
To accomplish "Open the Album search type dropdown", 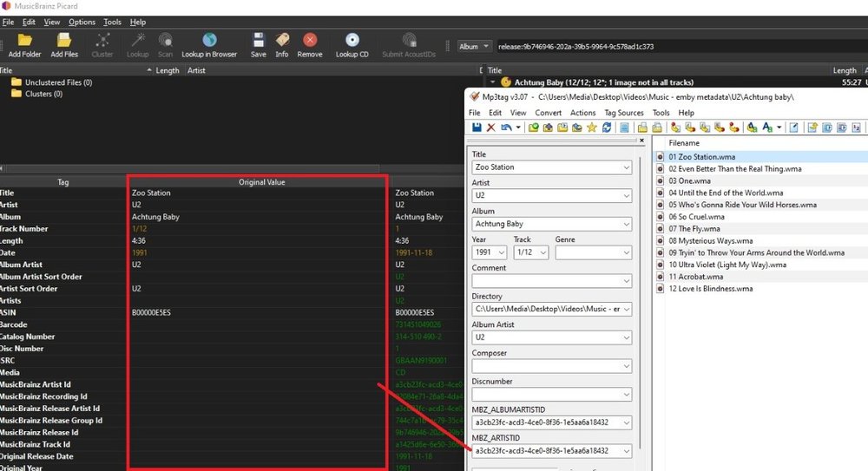I will pyautogui.click(x=475, y=46).
